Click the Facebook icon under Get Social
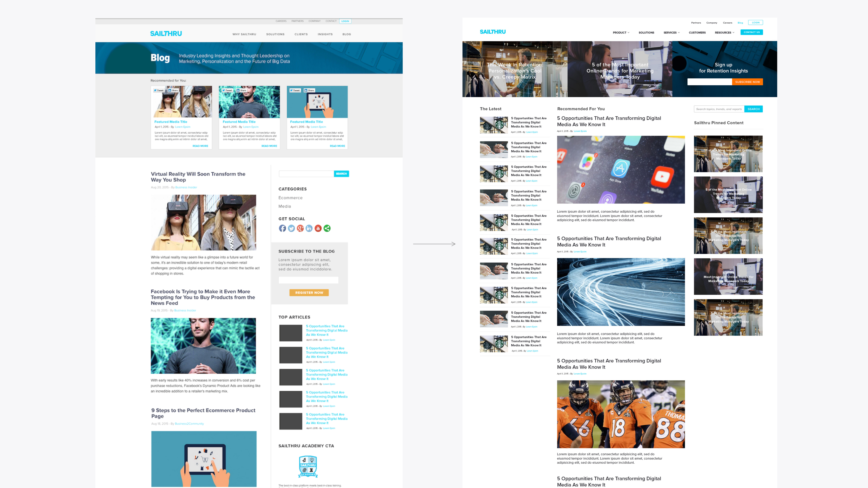This screenshot has height=488, width=868. coord(282,228)
